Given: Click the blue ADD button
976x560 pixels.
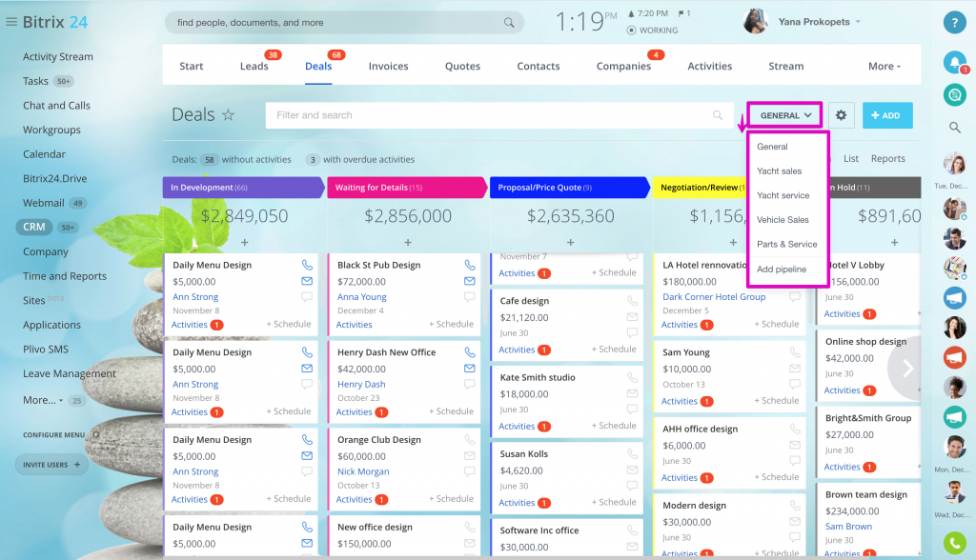Looking at the screenshot, I should coord(887,115).
